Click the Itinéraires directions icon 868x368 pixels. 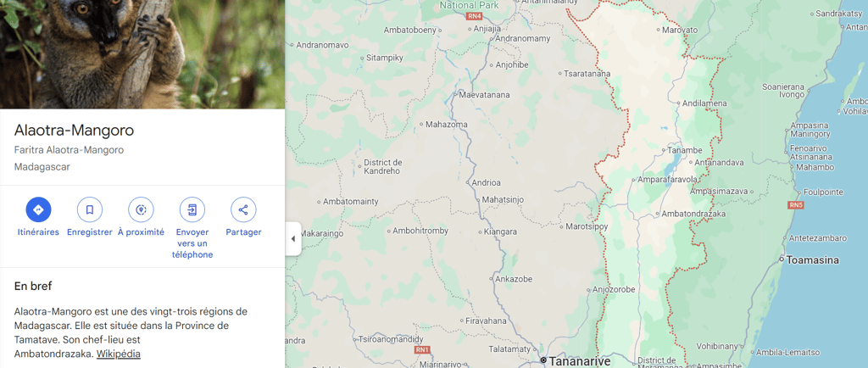(38, 209)
